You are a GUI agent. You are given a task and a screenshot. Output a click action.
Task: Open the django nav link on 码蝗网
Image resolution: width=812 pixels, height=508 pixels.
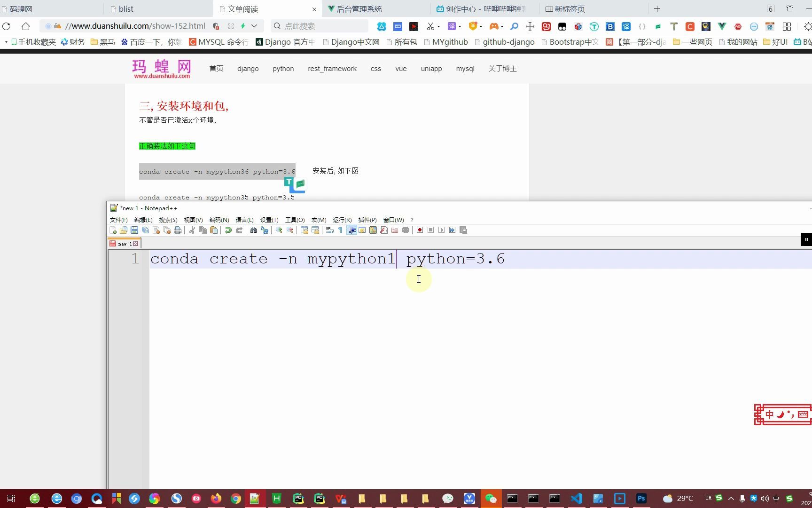point(248,69)
